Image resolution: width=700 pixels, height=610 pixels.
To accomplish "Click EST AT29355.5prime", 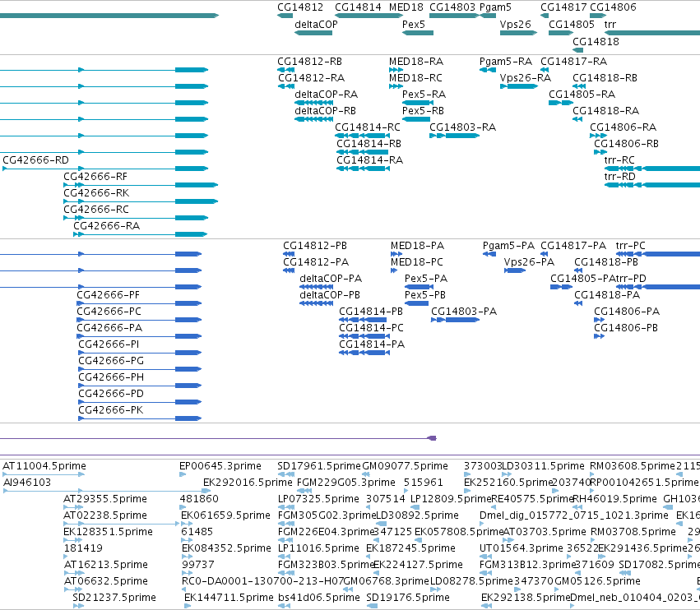I will (x=105, y=499).
